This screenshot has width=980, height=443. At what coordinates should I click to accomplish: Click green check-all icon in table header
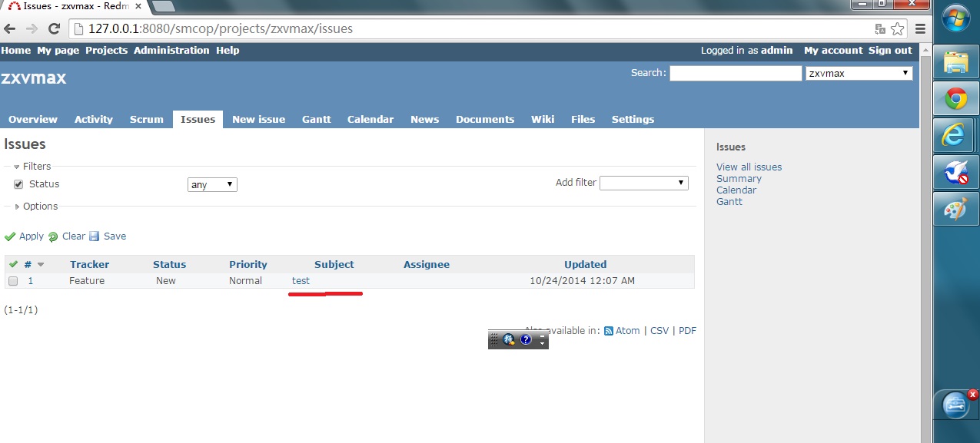tap(13, 264)
